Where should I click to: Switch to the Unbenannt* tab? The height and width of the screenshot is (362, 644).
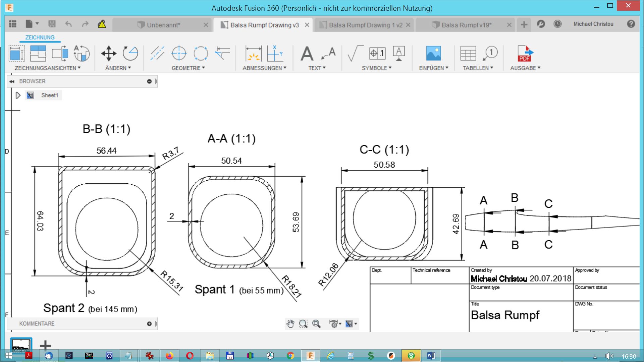click(163, 25)
